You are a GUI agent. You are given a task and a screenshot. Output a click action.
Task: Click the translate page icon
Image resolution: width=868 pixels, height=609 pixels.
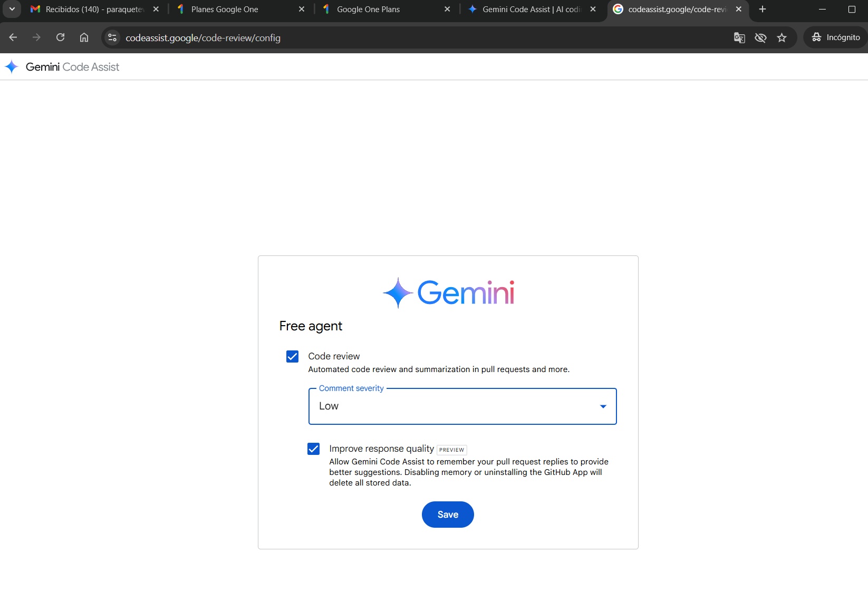739,37
